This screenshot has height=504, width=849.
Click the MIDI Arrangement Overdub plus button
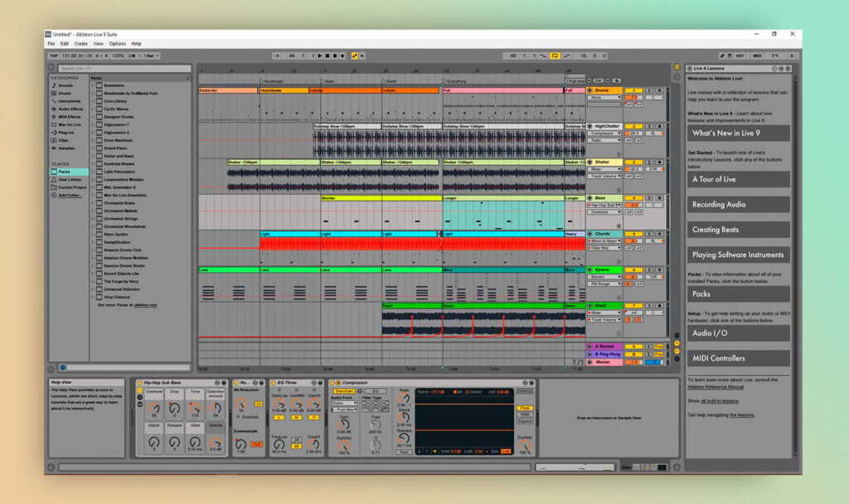[342, 56]
